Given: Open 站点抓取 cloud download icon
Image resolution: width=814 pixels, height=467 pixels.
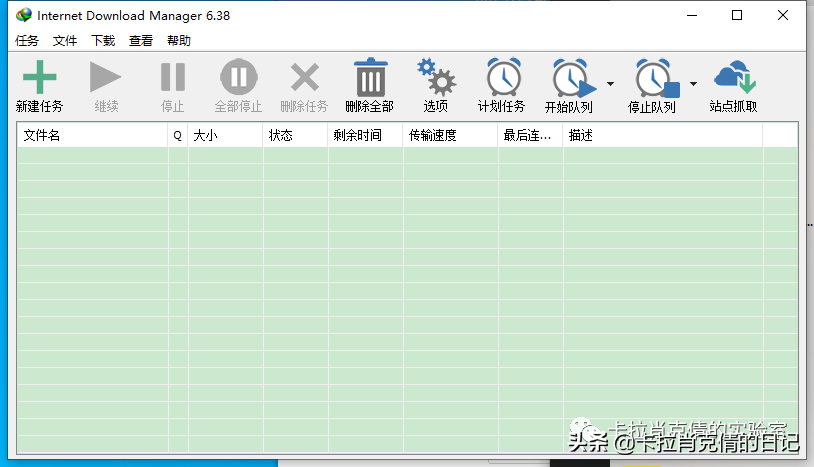Looking at the screenshot, I should [735, 77].
